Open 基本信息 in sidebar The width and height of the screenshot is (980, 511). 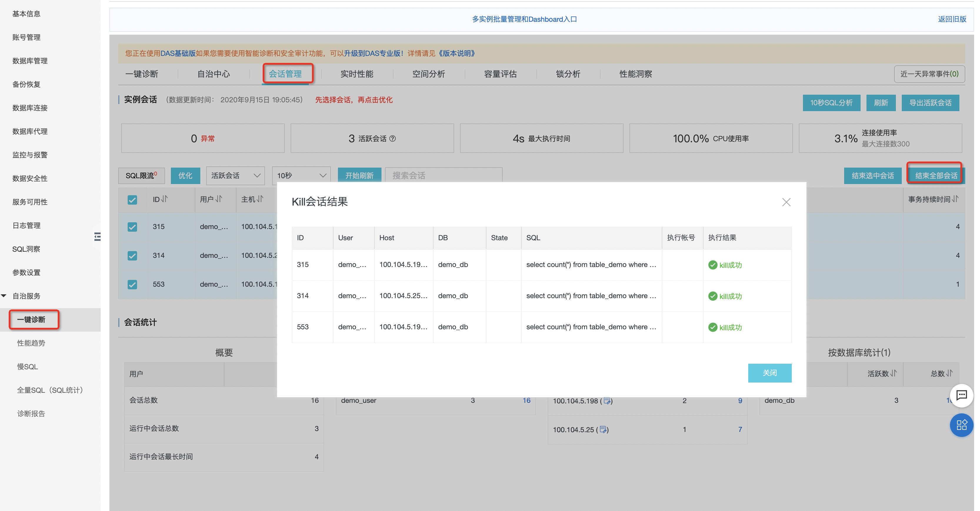(26, 14)
